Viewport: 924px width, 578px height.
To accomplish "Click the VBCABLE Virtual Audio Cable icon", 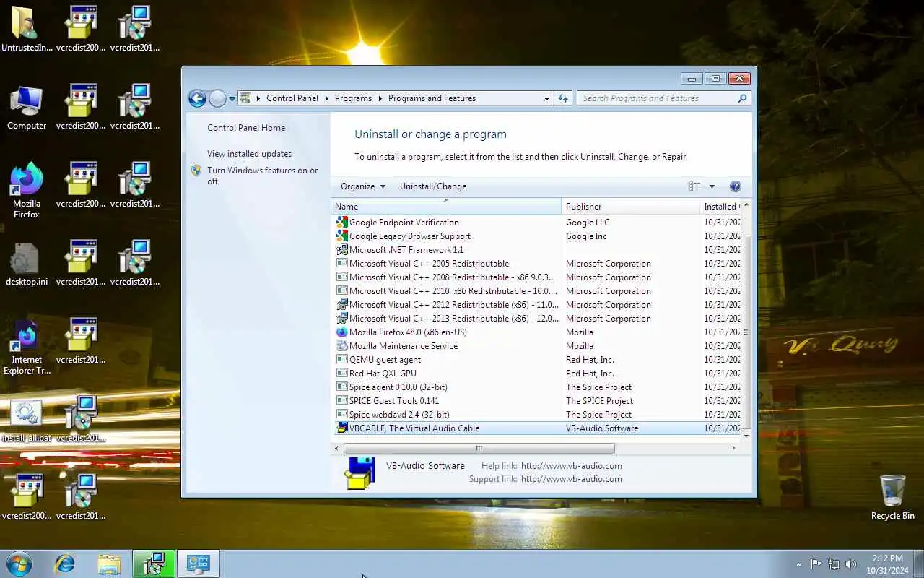I will click(x=342, y=428).
